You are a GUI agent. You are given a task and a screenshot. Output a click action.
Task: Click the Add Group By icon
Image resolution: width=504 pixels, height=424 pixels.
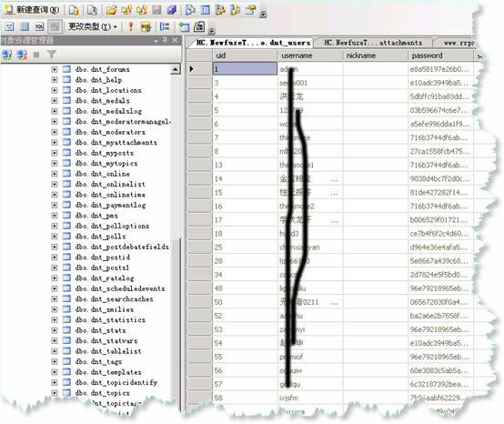[165, 26]
